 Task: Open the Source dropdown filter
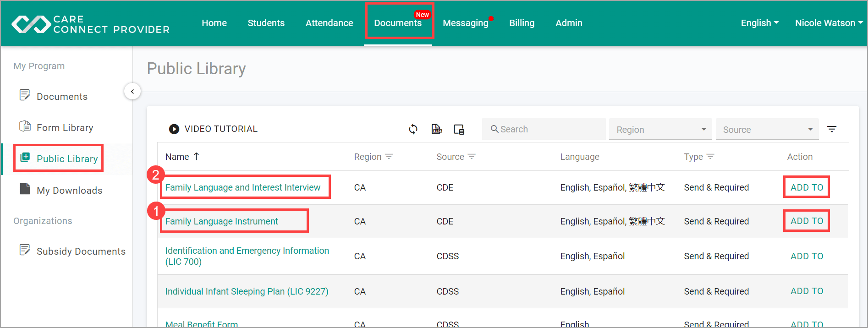(x=767, y=130)
